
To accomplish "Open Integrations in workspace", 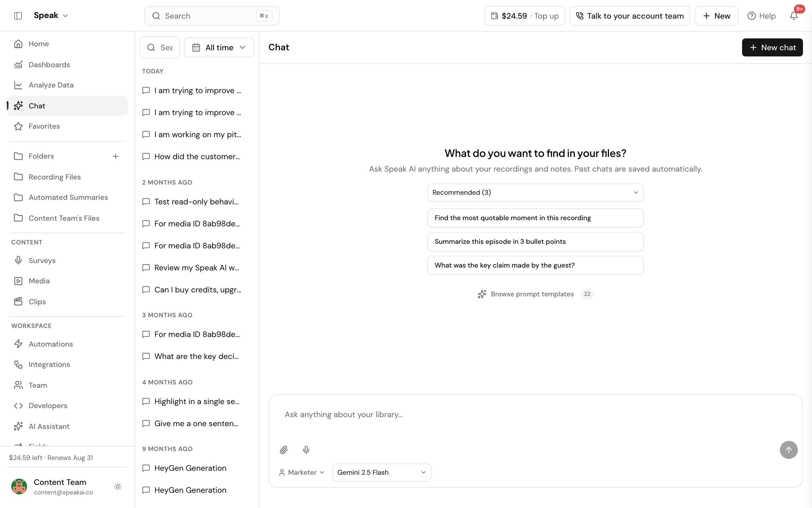I will pos(67,365).
